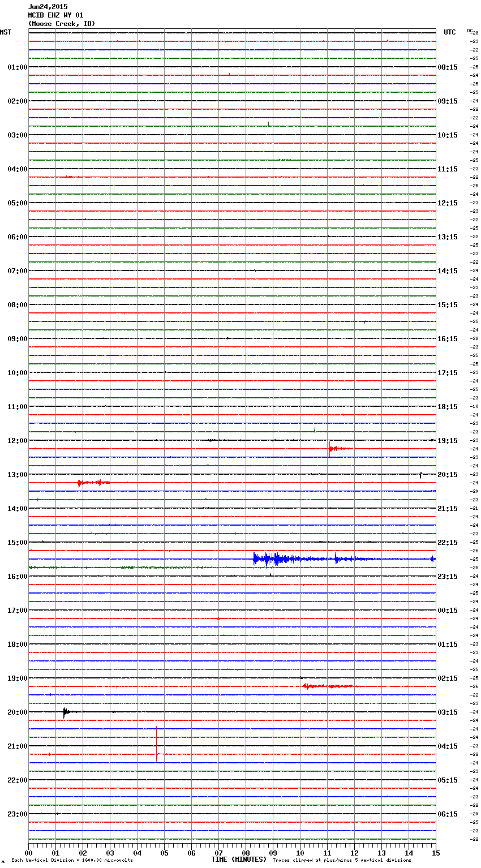Click the 08:15 UTC time label

click(448, 67)
